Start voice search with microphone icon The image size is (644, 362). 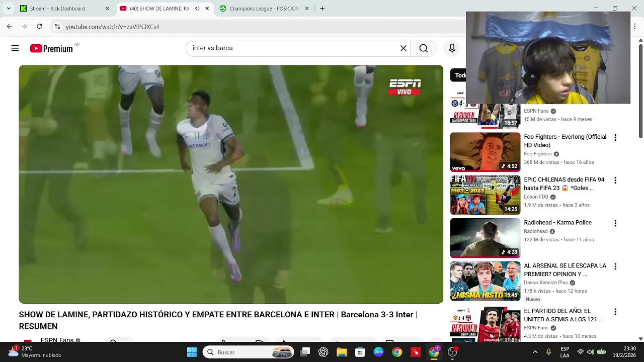[452, 48]
